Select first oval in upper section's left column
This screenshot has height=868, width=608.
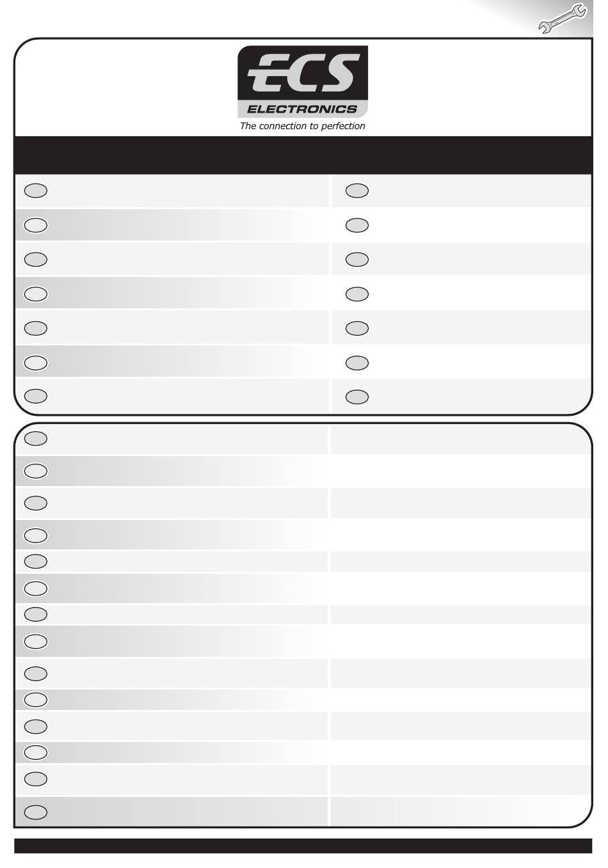pyautogui.click(x=36, y=191)
